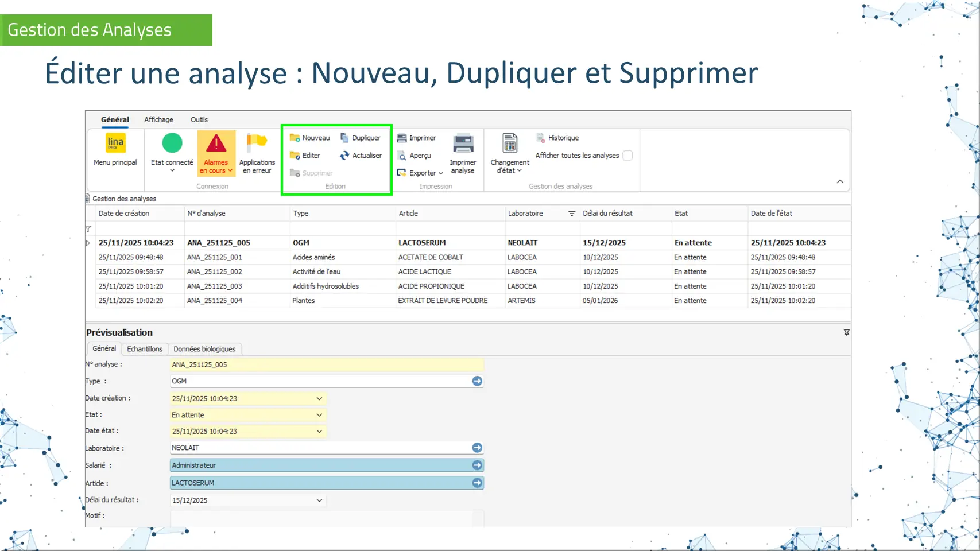
Task: Open the Délai du résultat date dropdown
Action: coord(319,500)
